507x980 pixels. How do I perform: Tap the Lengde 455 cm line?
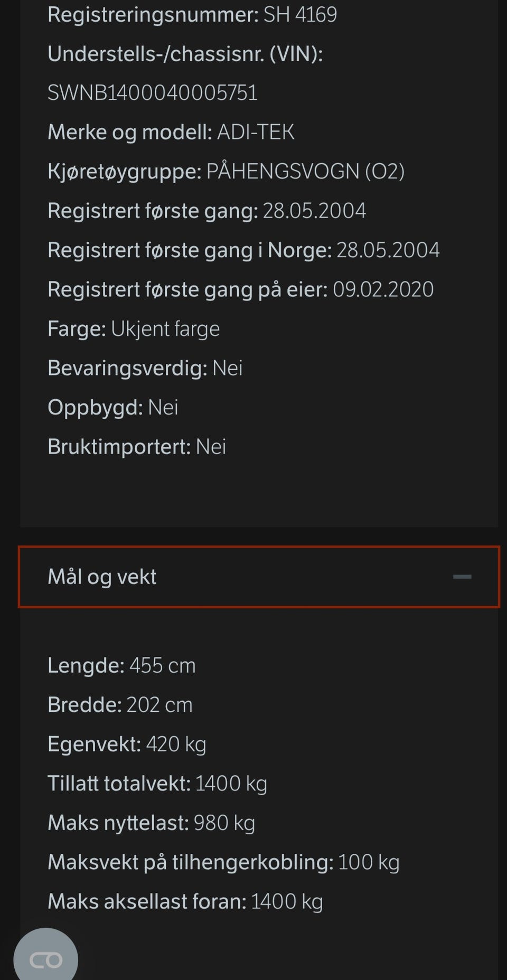(x=121, y=665)
